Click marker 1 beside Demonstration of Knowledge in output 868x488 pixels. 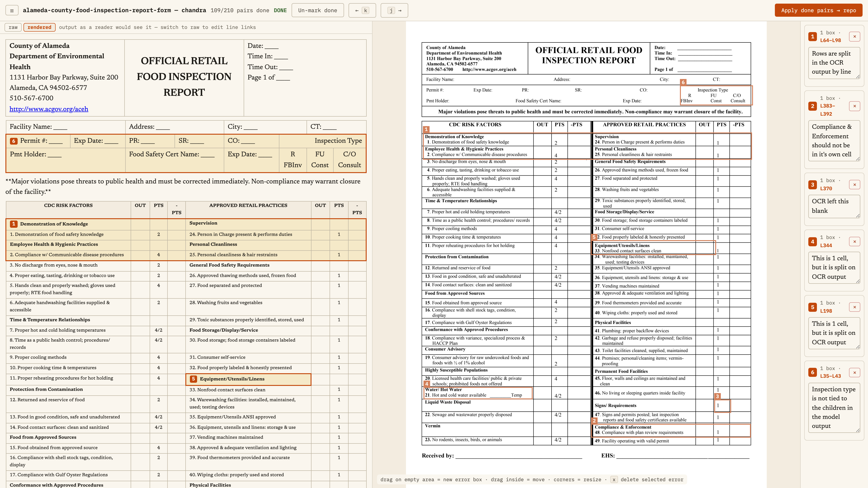tap(14, 224)
